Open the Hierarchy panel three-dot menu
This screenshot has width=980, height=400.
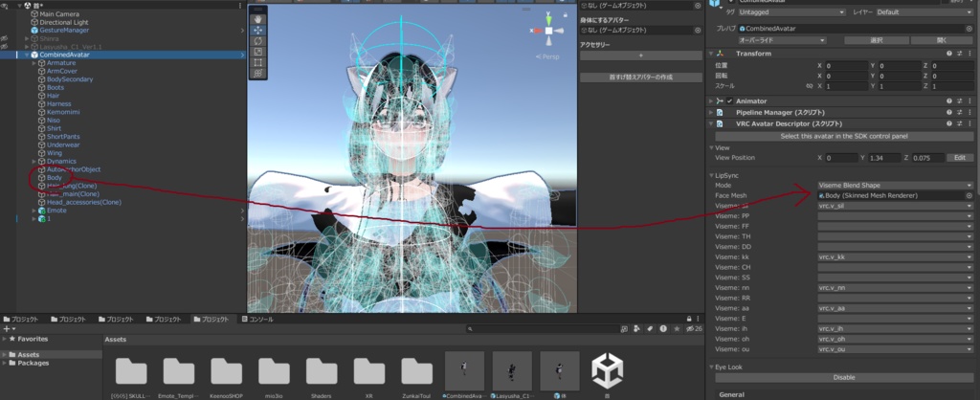pos(240,6)
